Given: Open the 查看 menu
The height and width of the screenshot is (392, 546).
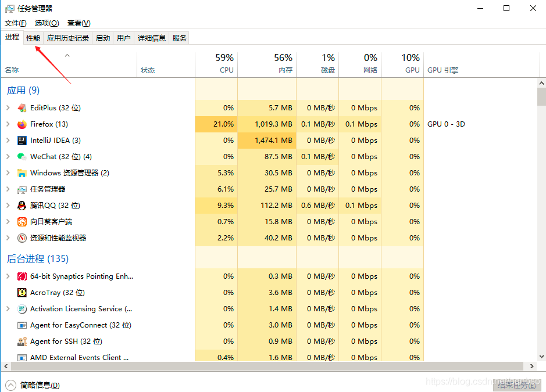Looking at the screenshot, I should [x=78, y=23].
